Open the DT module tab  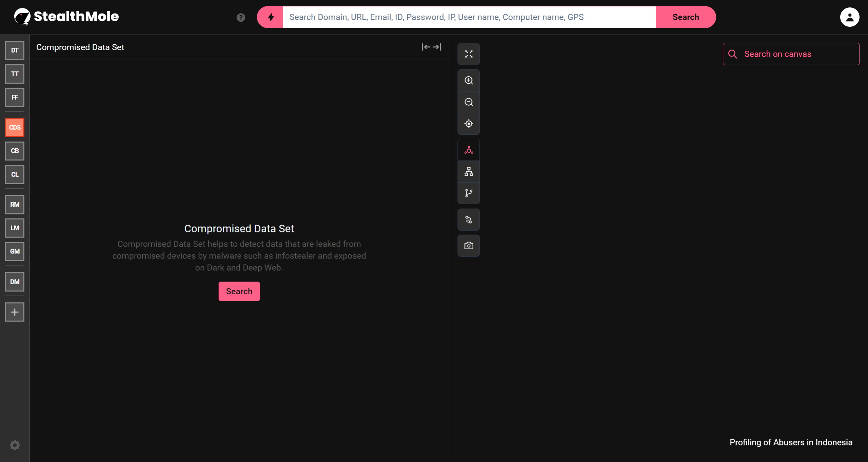(15, 50)
